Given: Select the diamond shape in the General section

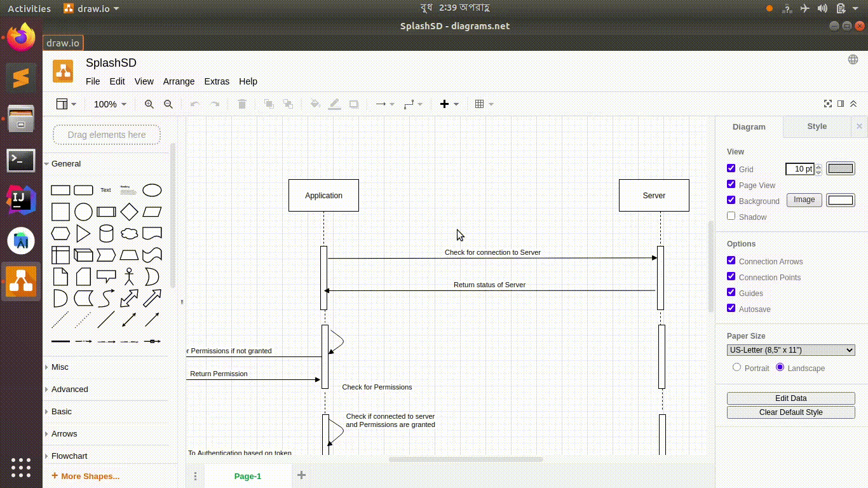Looking at the screenshot, I should (129, 212).
